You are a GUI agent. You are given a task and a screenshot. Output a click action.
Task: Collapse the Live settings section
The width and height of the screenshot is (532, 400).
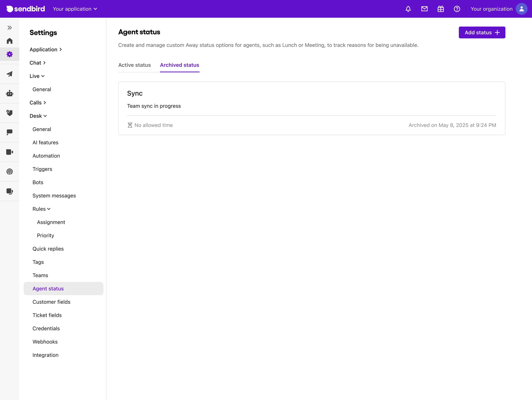(x=37, y=76)
